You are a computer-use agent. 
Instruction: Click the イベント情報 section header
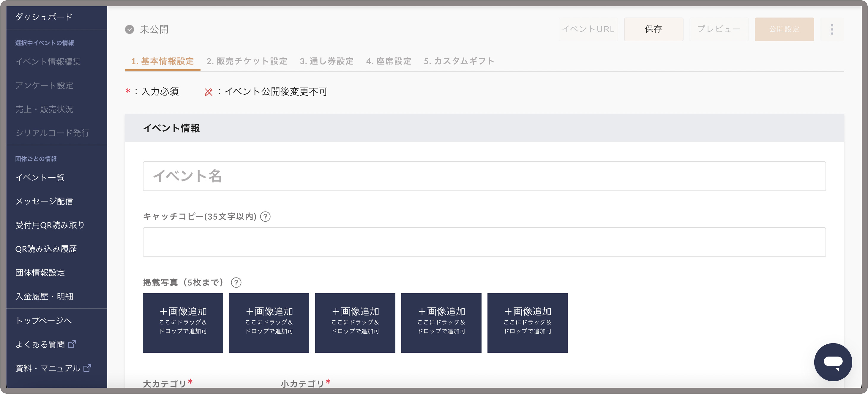click(x=484, y=128)
